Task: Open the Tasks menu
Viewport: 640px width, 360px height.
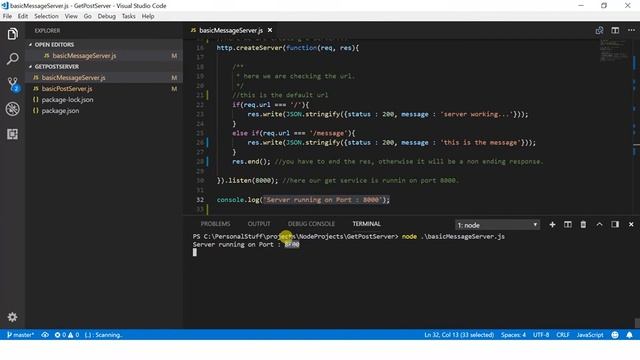Action: pyautogui.click(x=129, y=16)
